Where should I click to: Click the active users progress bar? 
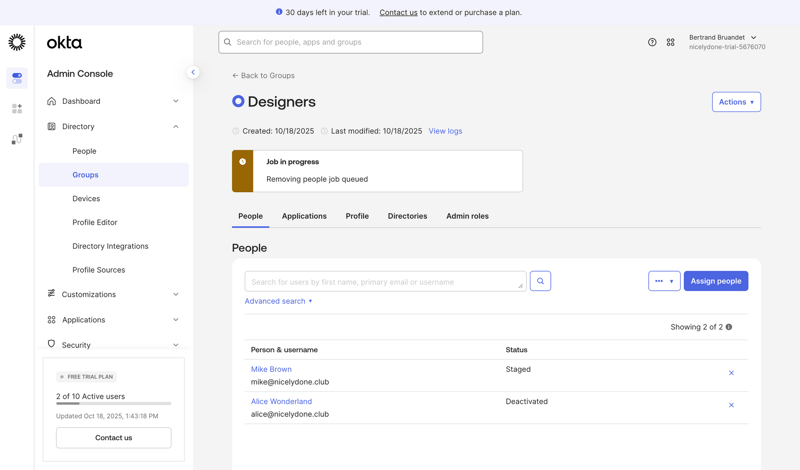pyautogui.click(x=114, y=404)
